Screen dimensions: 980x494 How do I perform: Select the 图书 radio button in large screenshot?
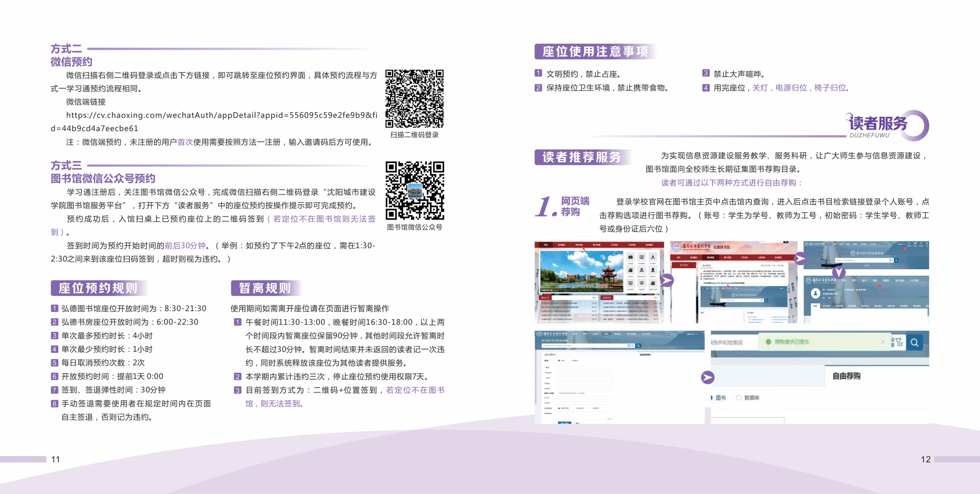point(713,398)
